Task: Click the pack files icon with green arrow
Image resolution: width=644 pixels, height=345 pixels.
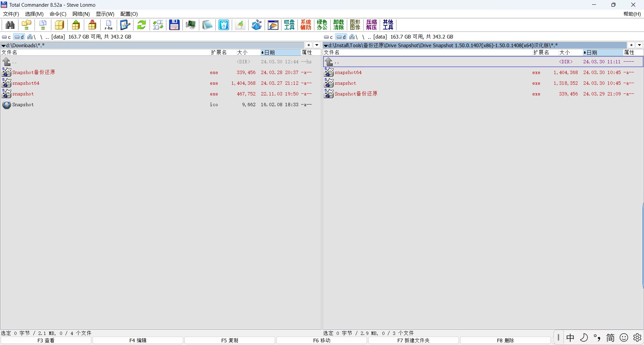Action: pyautogui.click(x=76, y=25)
